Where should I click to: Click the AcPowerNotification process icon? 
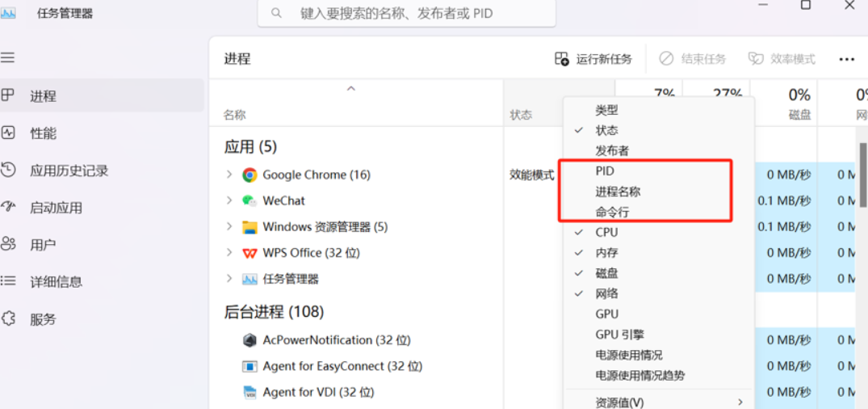[249, 340]
